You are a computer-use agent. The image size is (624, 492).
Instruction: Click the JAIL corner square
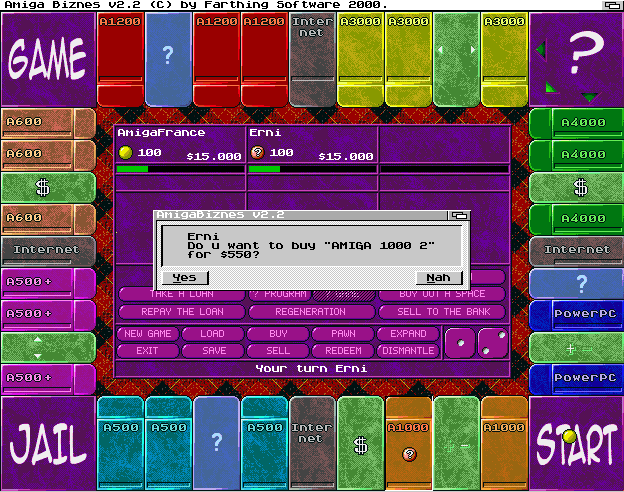tap(48, 443)
